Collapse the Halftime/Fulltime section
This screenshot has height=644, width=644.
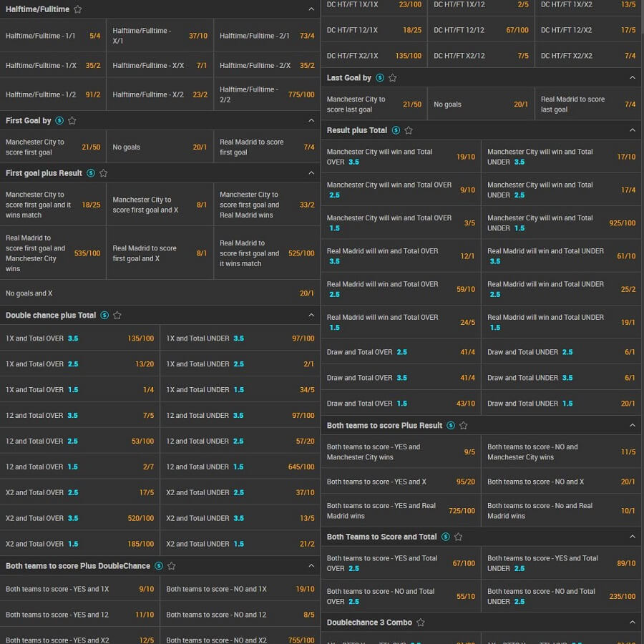(311, 9)
